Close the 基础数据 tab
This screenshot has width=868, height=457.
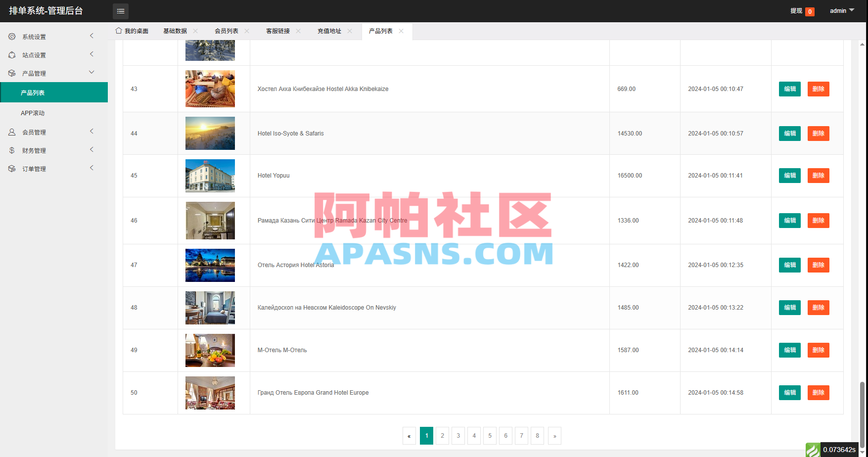pos(195,31)
